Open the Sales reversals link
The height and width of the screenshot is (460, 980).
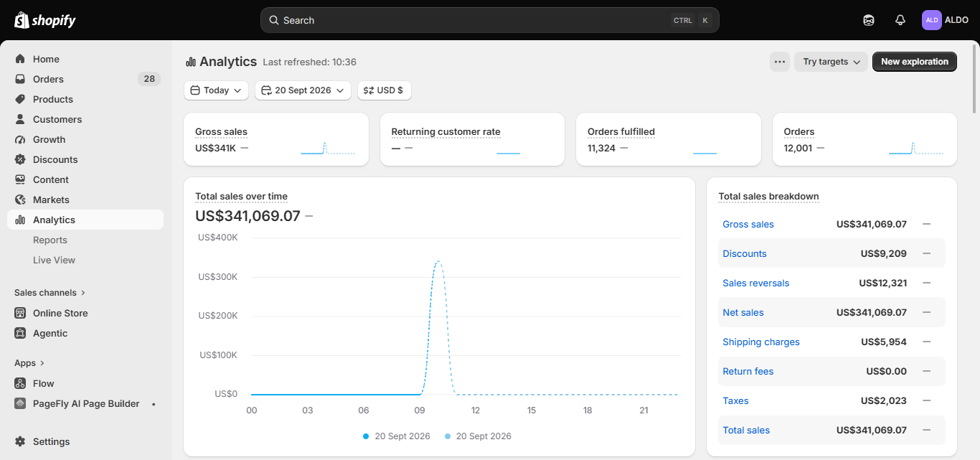(756, 283)
